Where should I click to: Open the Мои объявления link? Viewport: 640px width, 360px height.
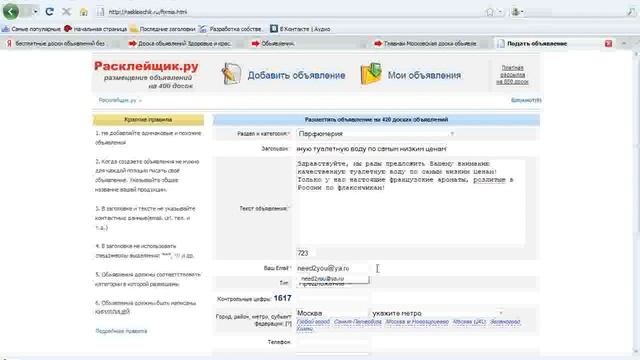click(x=424, y=76)
